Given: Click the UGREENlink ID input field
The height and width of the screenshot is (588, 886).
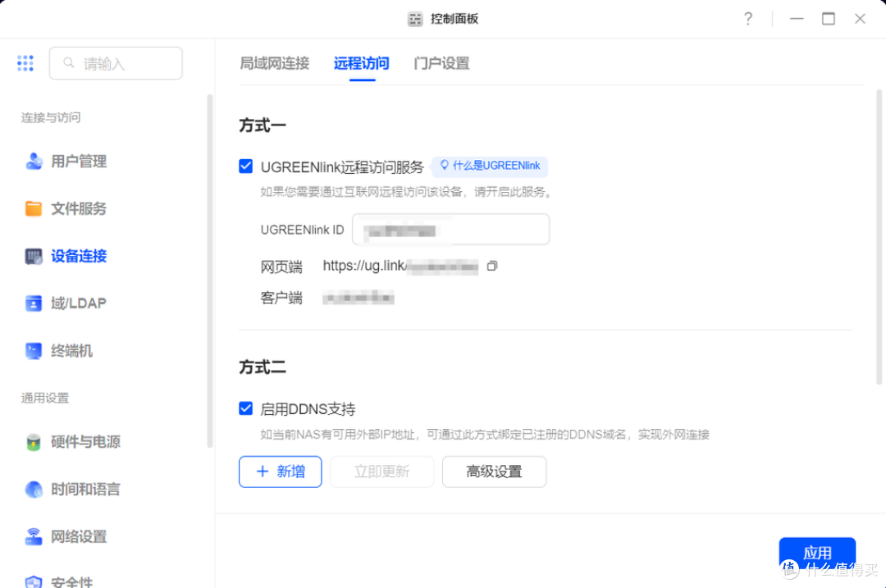Looking at the screenshot, I should [x=451, y=230].
